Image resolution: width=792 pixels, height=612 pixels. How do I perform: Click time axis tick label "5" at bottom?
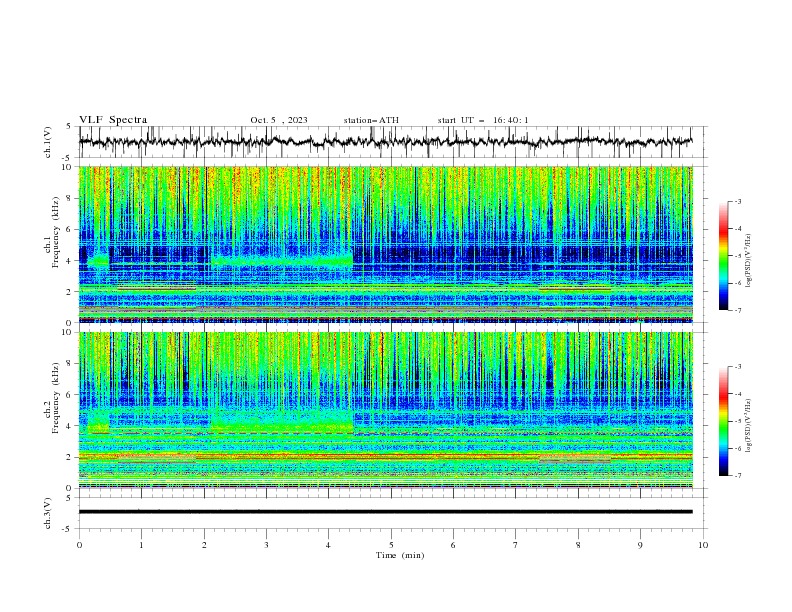pyautogui.click(x=391, y=545)
